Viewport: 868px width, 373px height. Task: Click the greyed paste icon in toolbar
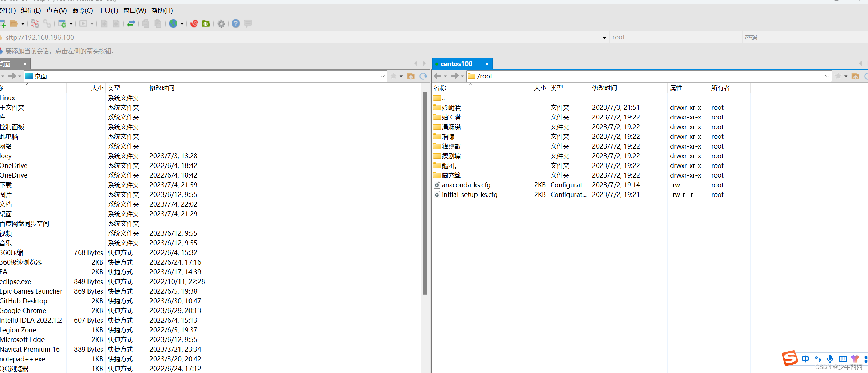[158, 23]
